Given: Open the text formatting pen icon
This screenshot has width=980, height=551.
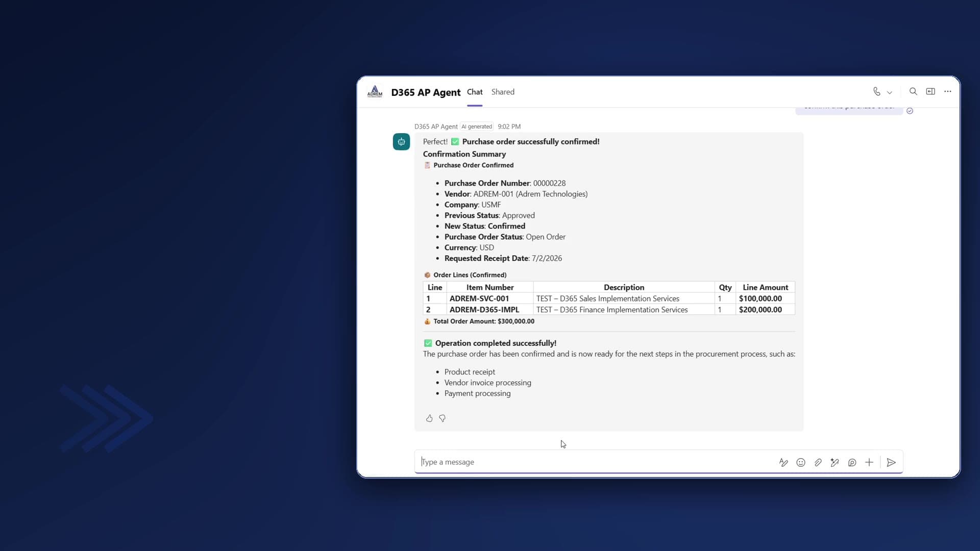Looking at the screenshot, I should tap(783, 463).
